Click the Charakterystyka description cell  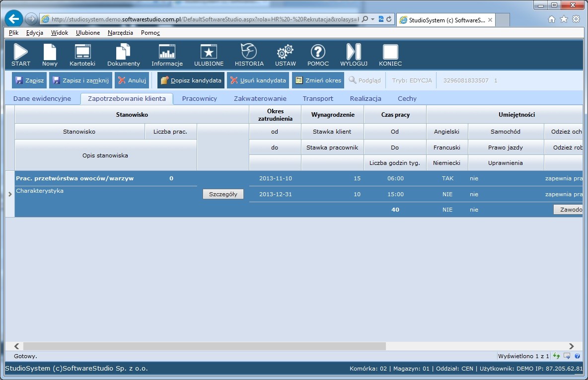[x=106, y=201]
